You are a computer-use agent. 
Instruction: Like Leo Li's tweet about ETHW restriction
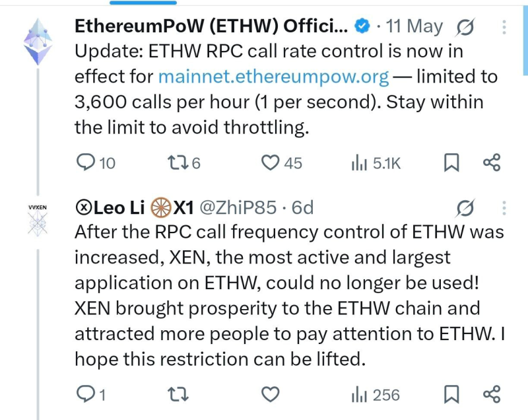pos(271,394)
